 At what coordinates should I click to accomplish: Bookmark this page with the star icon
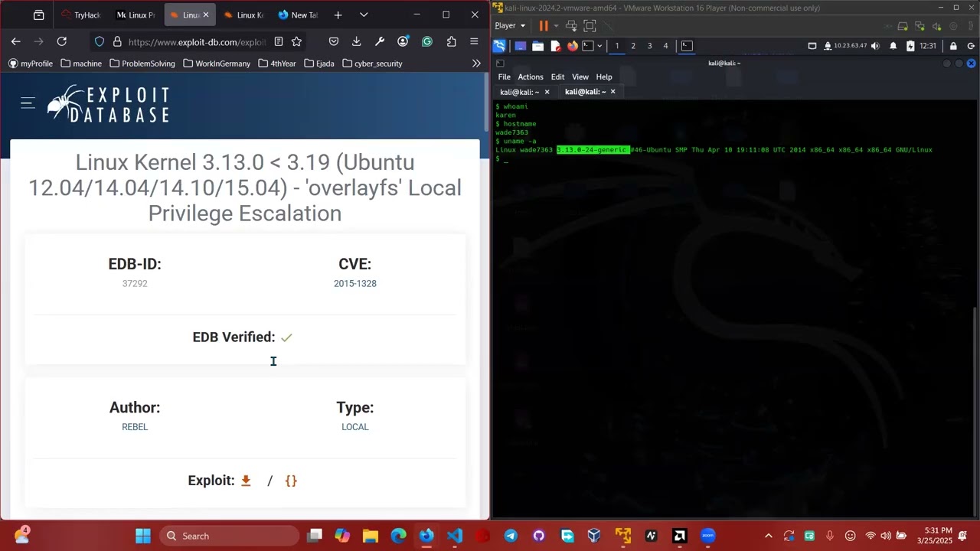[x=297, y=41]
